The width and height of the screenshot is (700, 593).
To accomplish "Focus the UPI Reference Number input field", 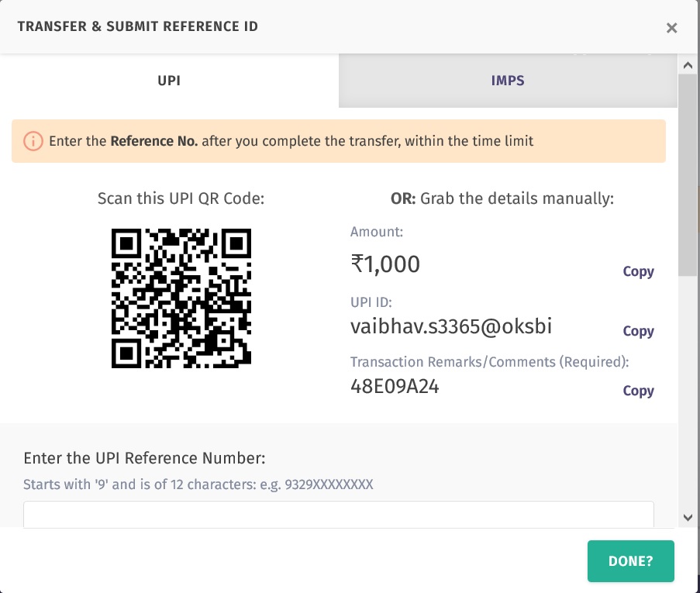I will coord(338,515).
